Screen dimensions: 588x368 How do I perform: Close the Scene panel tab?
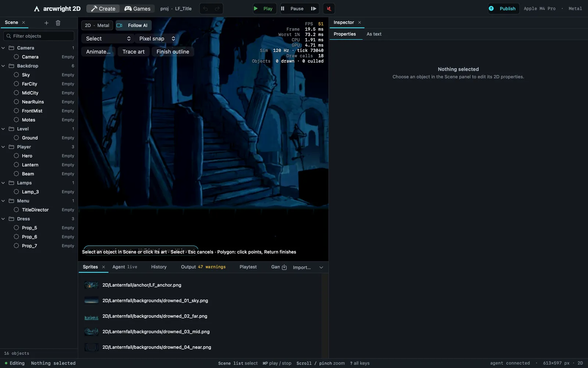(24, 22)
